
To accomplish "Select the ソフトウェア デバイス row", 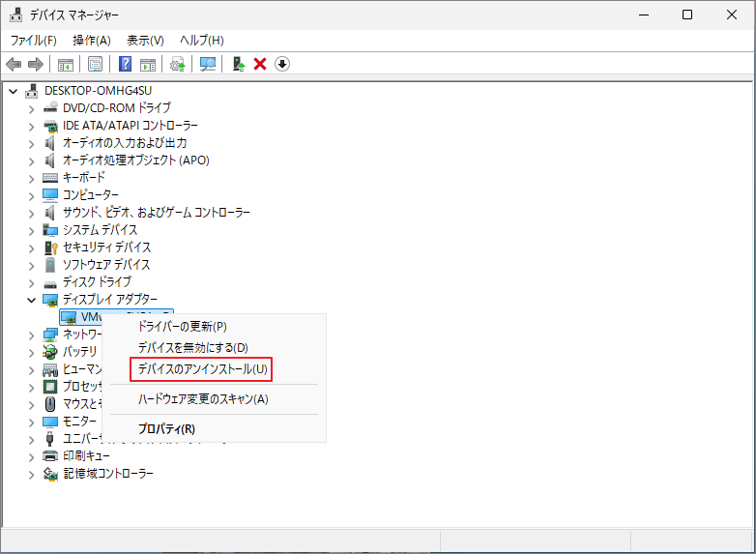I will pos(106,264).
